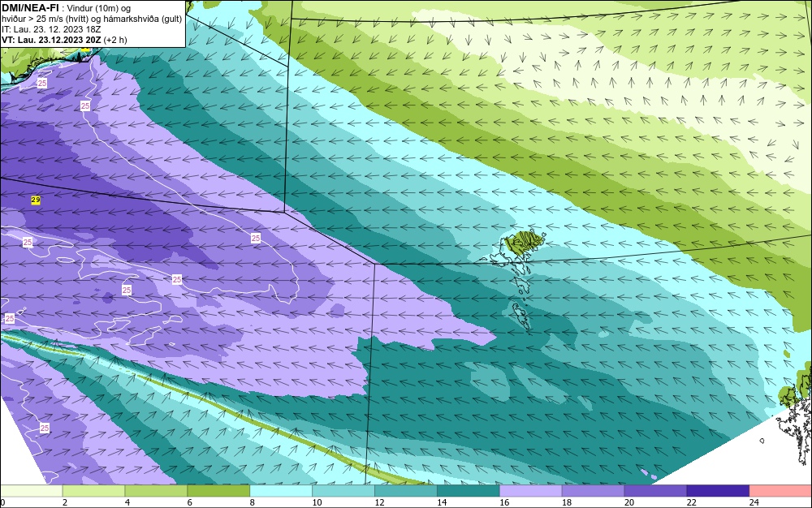Click the legend scale number 12
The image size is (812, 508).
(379, 502)
